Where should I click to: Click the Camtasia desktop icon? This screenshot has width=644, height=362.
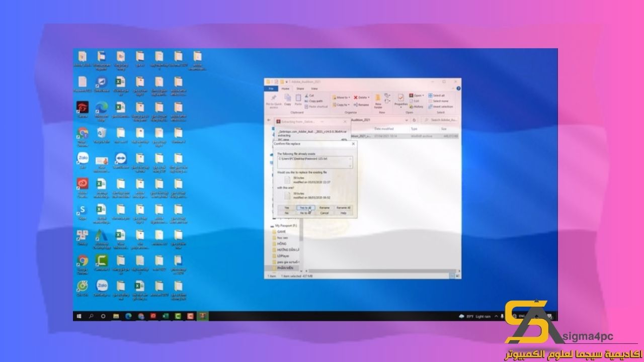tap(101, 262)
